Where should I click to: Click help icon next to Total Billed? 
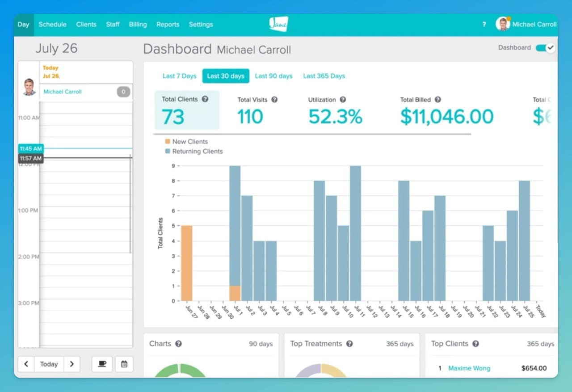[438, 100]
